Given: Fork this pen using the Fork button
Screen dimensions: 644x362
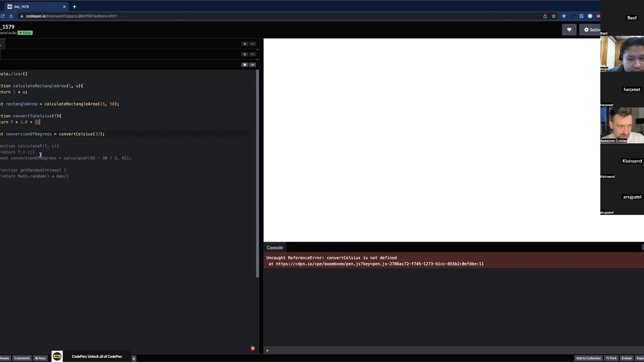Looking at the screenshot, I should (611, 358).
